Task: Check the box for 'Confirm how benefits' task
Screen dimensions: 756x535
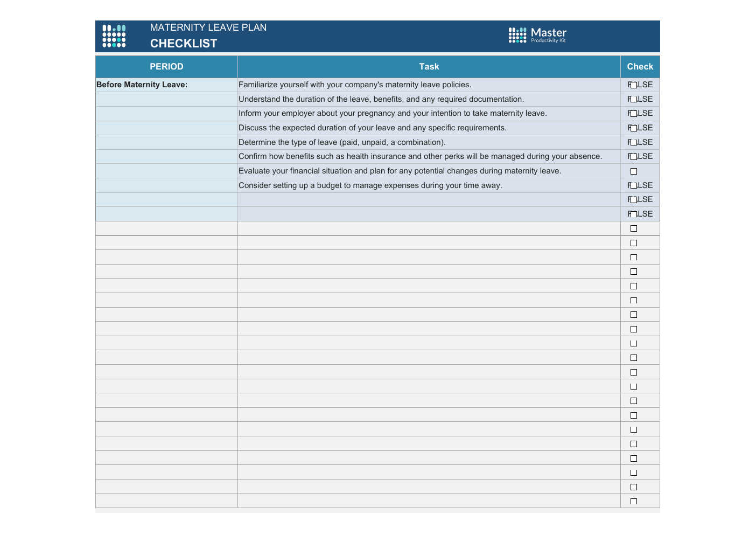Action: [x=634, y=157]
